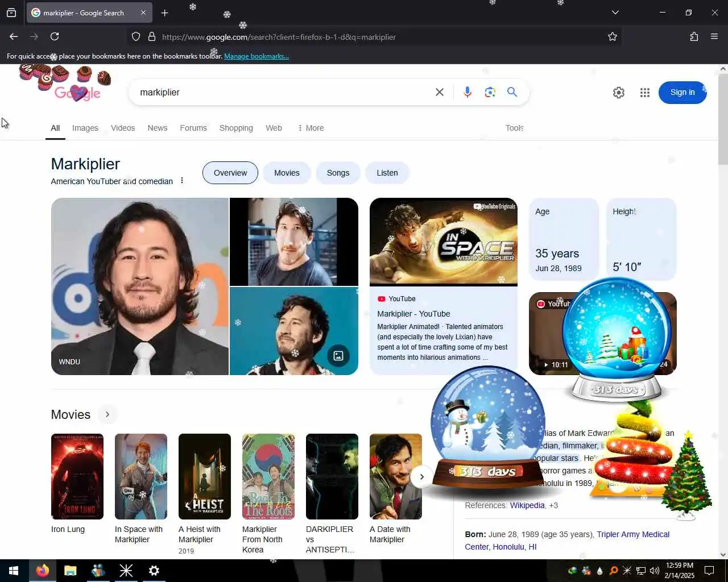
Task: Open Markiplier From North Korea poster
Action: pos(268,477)
